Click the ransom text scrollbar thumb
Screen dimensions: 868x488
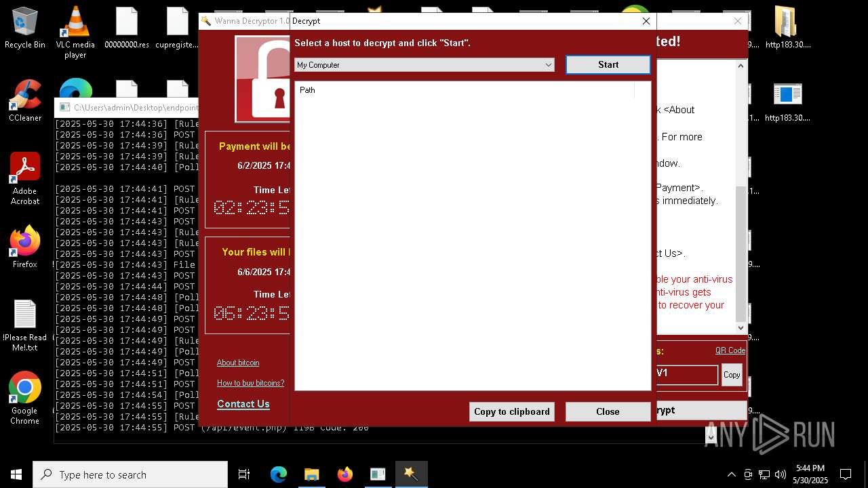click(x=741, y=253)
